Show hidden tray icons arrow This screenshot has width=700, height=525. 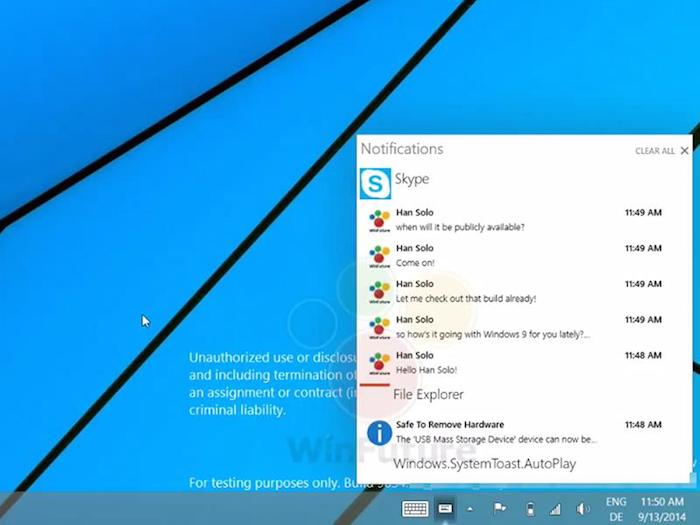(470, 508)
